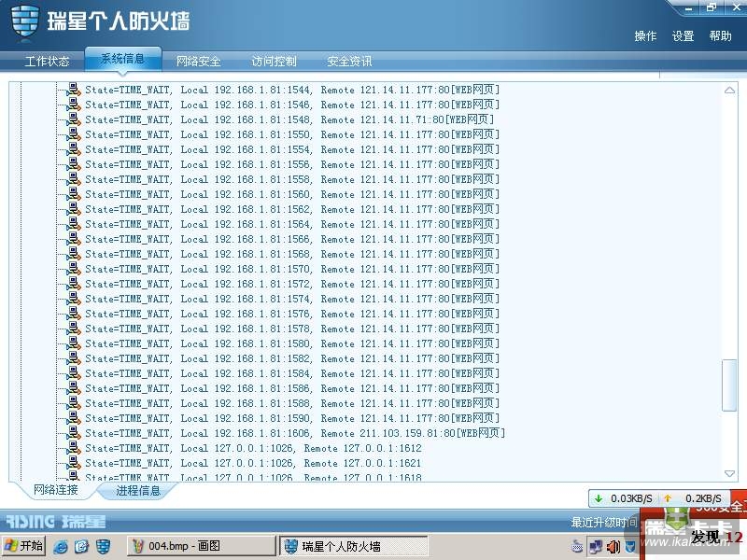Click connection icon for Local port 1572
Screen dimensions: 747x560
74,284
